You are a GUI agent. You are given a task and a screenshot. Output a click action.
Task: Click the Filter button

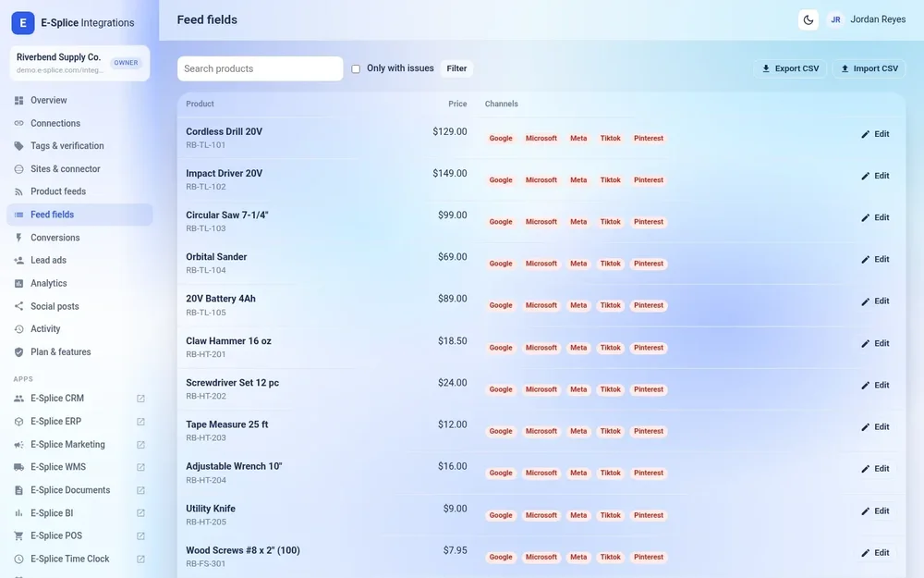point(456,68)
